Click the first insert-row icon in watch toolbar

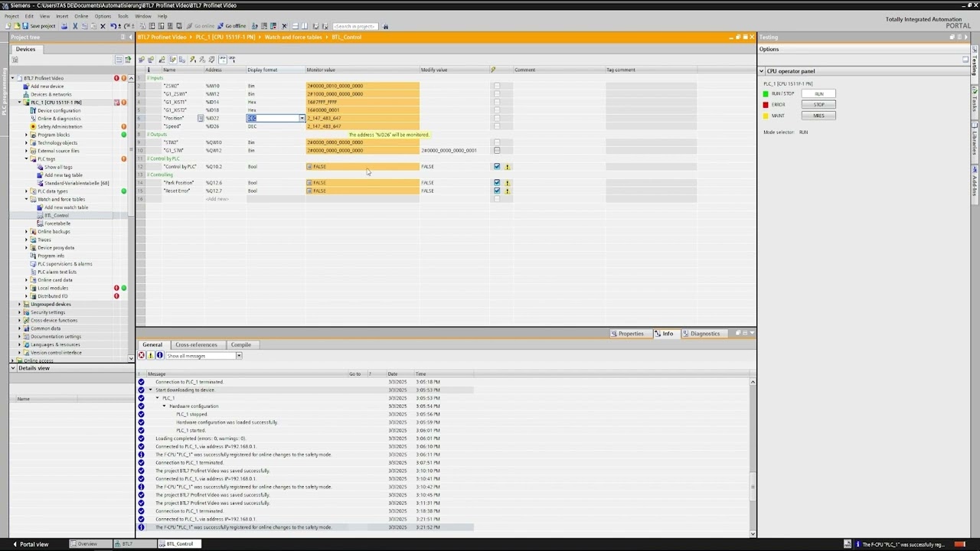142,59
